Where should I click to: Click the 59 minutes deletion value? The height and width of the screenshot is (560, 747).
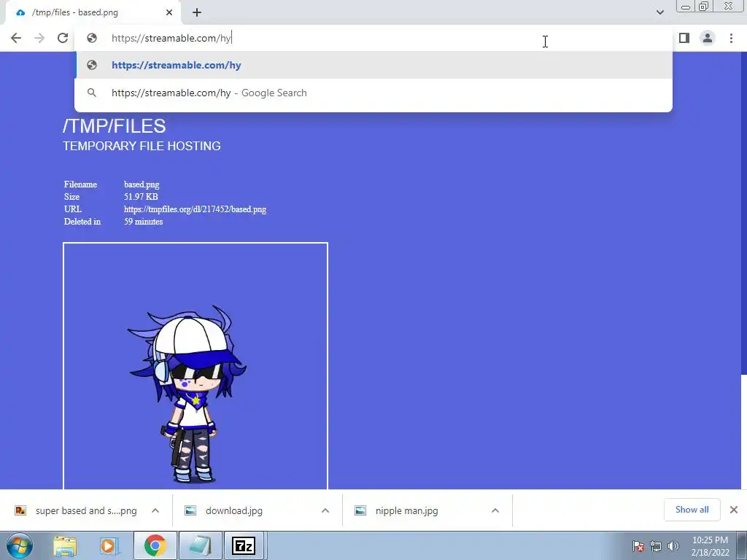pyautogui.click(x=144, y=222)
